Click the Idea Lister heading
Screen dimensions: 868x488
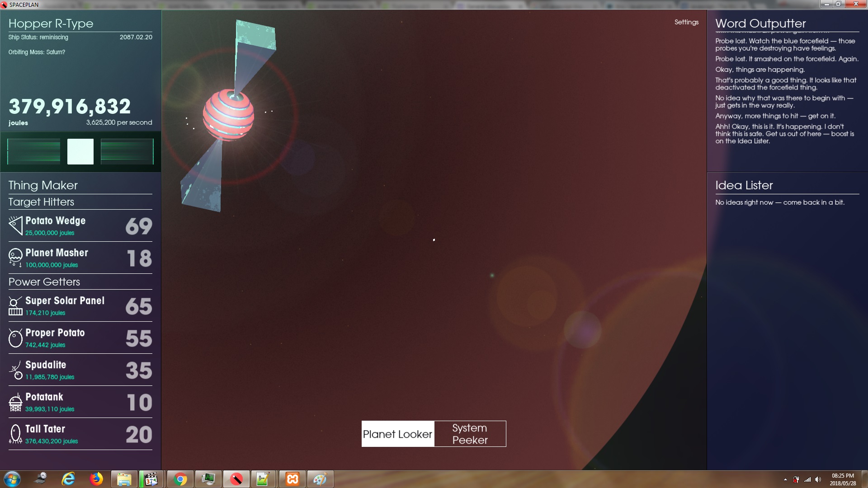pos(744,185)
